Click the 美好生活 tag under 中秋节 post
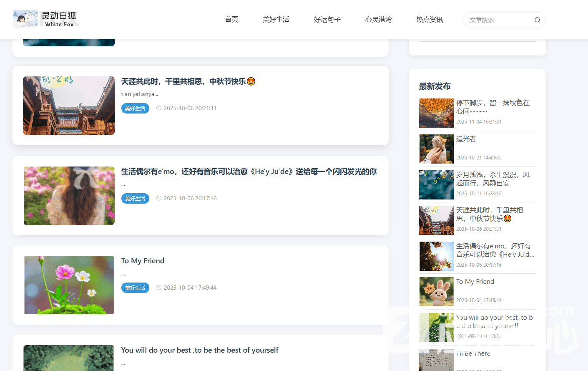 click(x=135, y=109)
